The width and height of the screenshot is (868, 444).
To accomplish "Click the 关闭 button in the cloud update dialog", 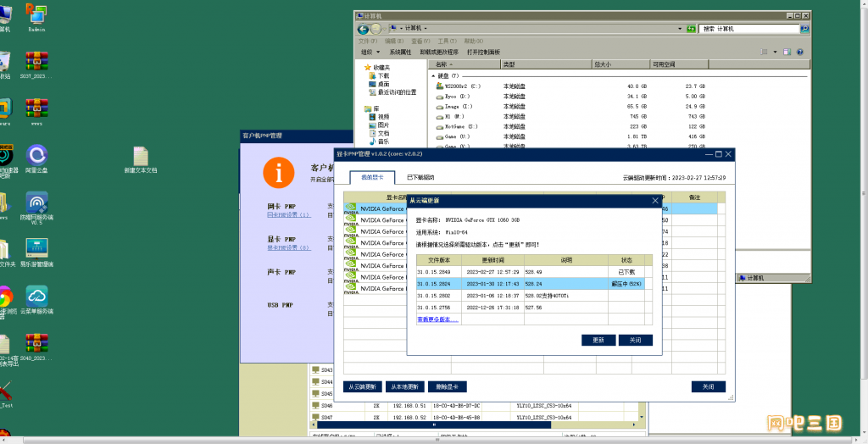I will point(636,340).
